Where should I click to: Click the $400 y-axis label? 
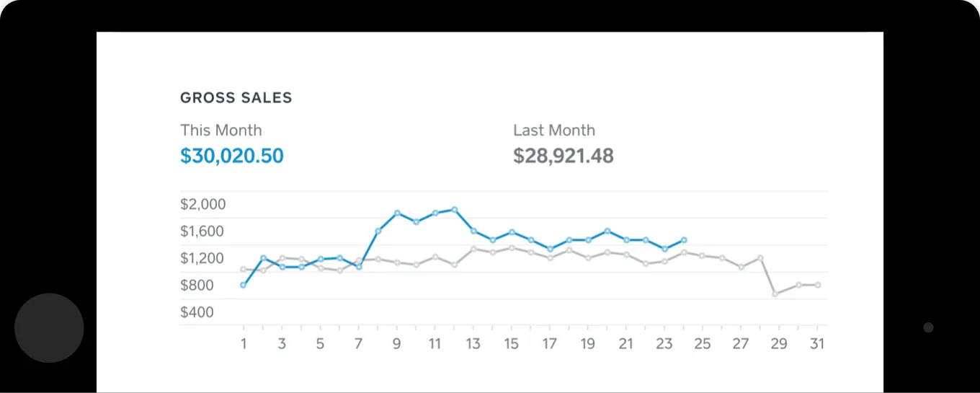pos(197,312)
